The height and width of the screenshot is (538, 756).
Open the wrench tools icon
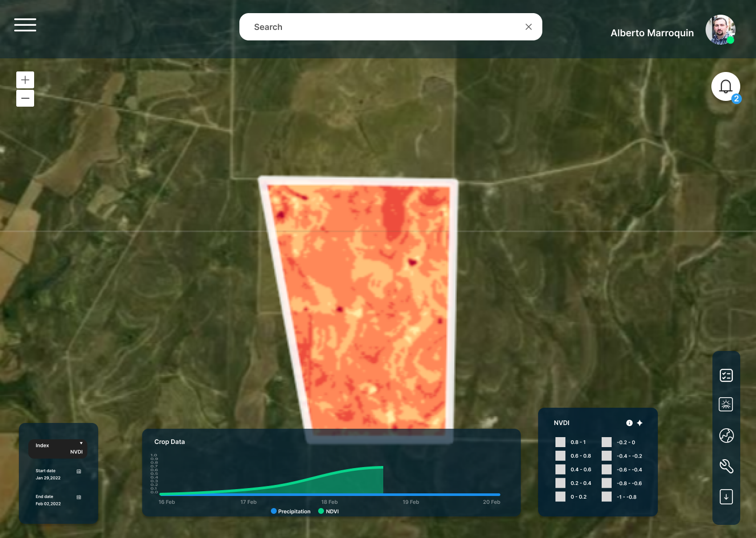[726, 466]
